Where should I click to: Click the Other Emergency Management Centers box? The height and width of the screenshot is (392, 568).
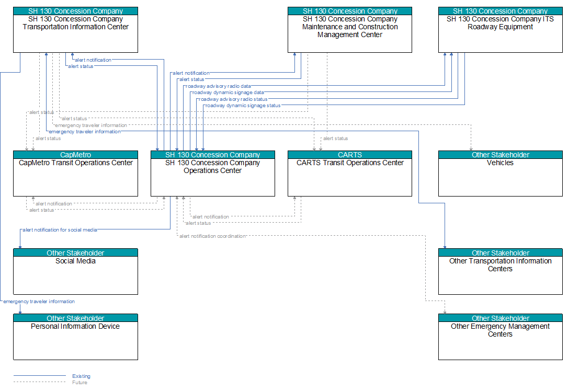coord(500,337)
